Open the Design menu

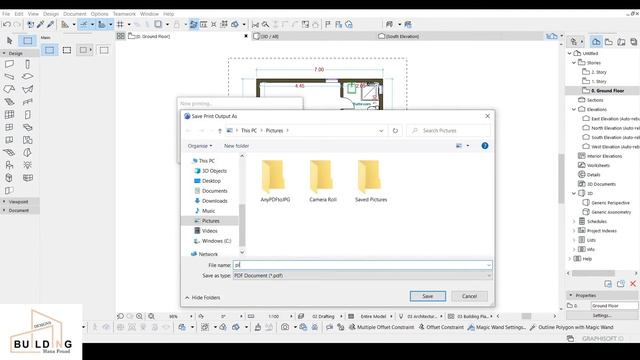click(51, 14)
